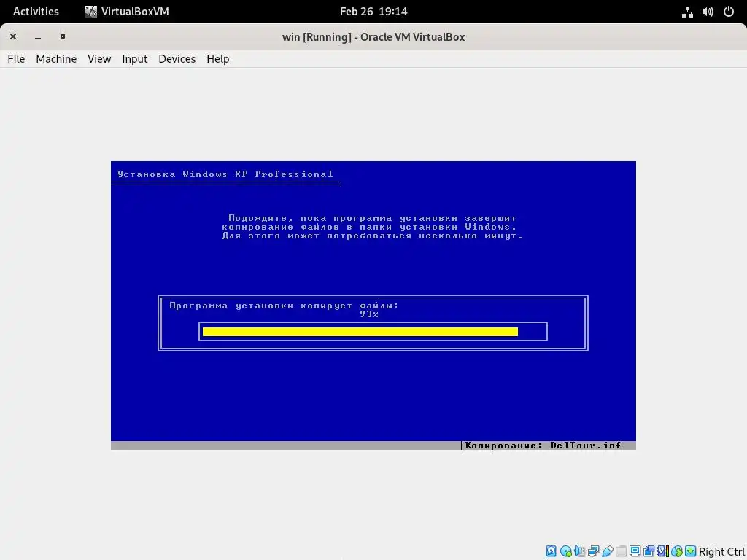Image resolution: width=747 pixels, height=560 pixels.
Task: Click the Right Ctrl host key label
Action: click(x=722, y=552)
